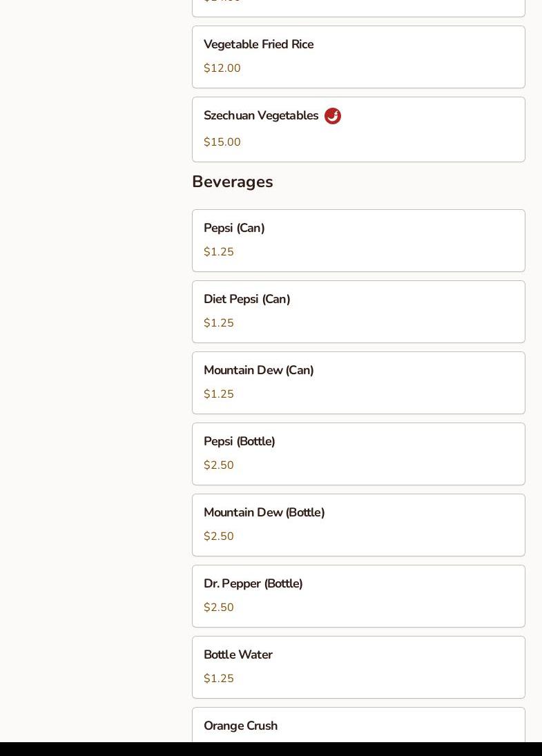Click the spicy chili icon beside Szechuan Vegetables
Screen dimensions: 542x756
(333, 116)
